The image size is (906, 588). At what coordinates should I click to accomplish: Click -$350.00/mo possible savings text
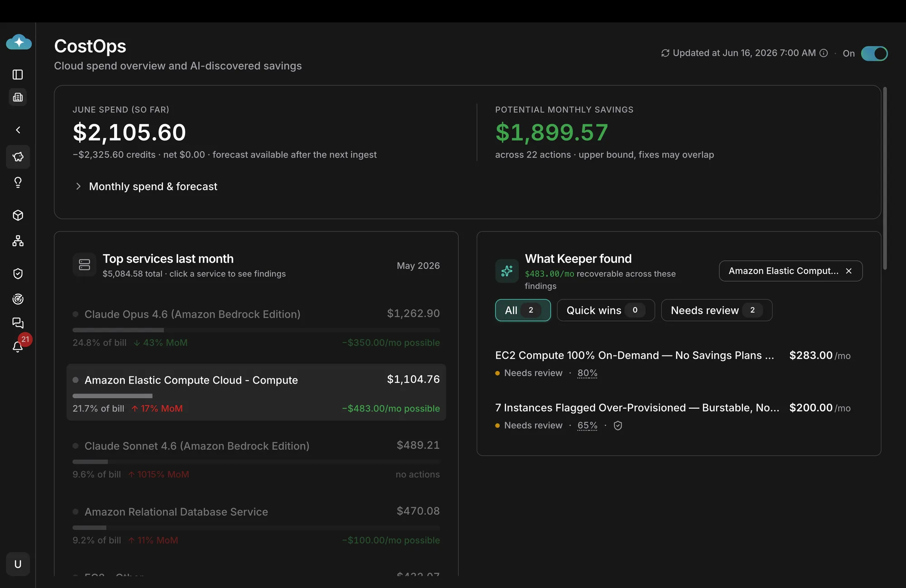391,342
